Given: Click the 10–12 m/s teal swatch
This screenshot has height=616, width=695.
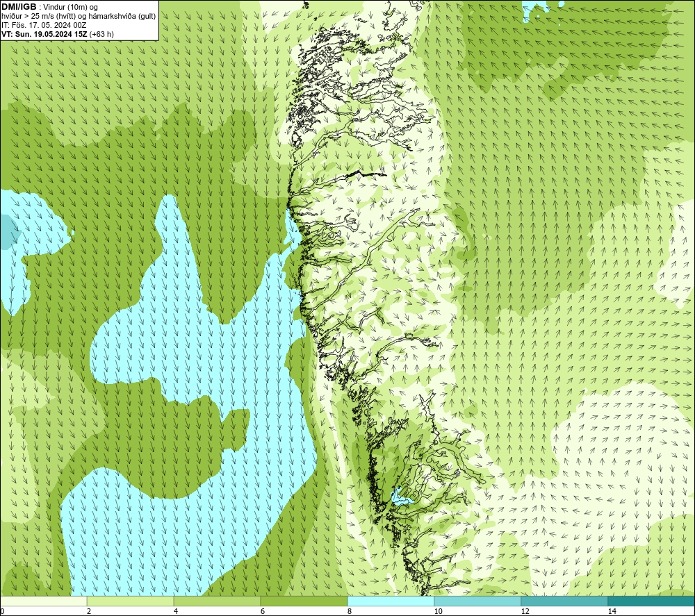Looking at the screenshot, I should coord(478,601).
